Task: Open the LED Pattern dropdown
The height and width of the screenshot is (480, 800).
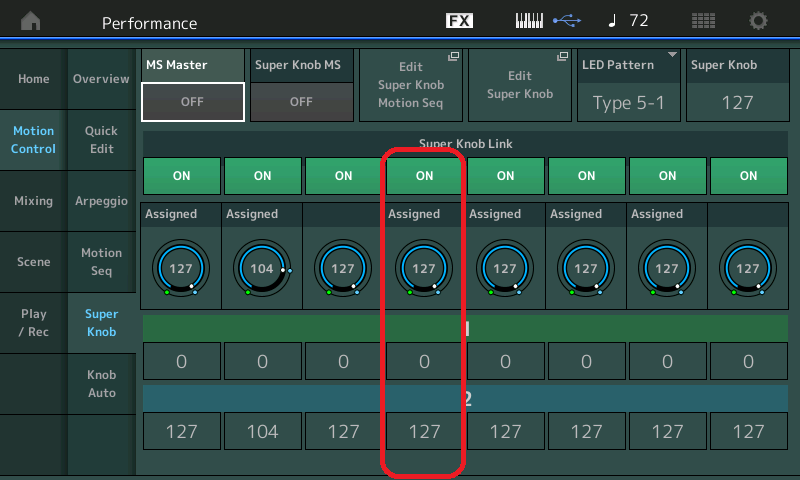Action: click(x=628, y=85)
